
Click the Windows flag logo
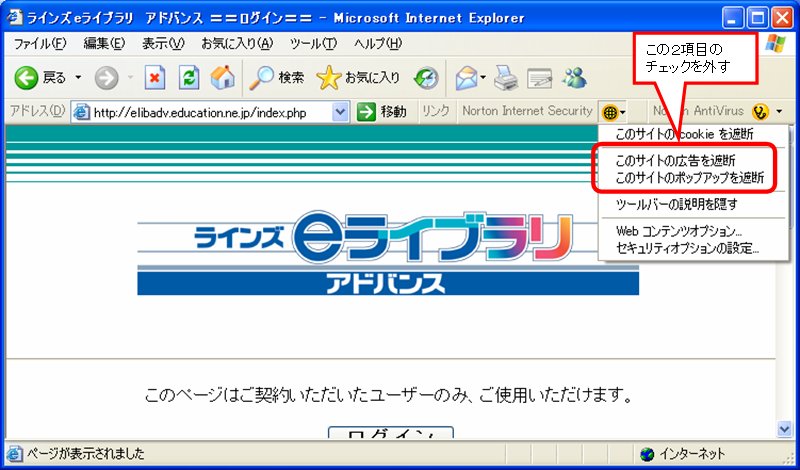point(776,44)
